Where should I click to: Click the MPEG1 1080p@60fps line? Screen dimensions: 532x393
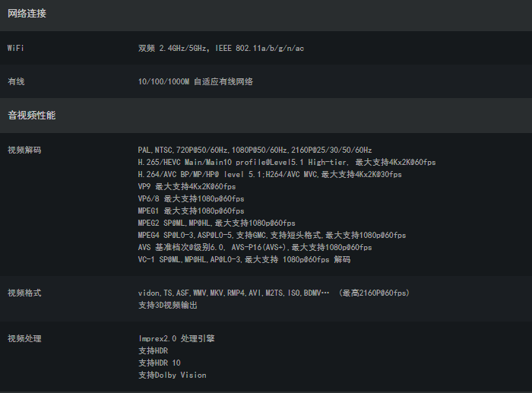coord(191,211)
